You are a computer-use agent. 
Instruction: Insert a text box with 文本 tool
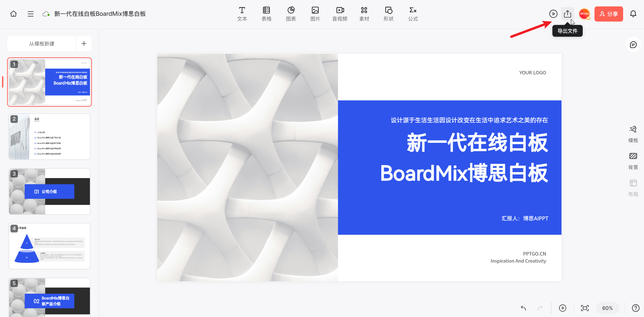[241, 14]
